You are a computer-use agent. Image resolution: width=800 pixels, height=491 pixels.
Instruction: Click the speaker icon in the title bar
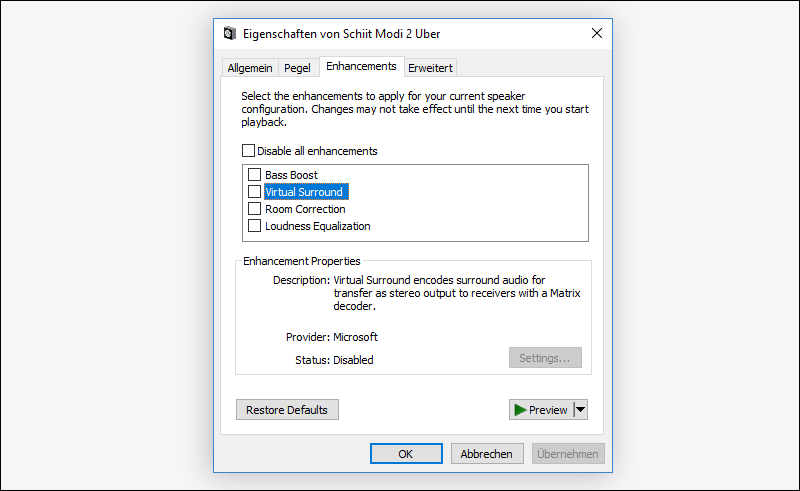click(x=229, y=33)
